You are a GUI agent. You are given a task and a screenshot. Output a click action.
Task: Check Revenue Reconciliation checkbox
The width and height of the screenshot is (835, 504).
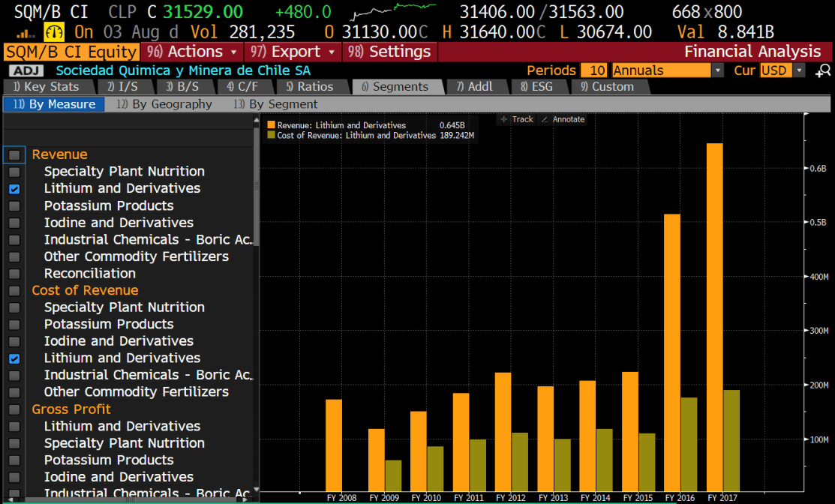pyautogui.click(x=14, y=274)
